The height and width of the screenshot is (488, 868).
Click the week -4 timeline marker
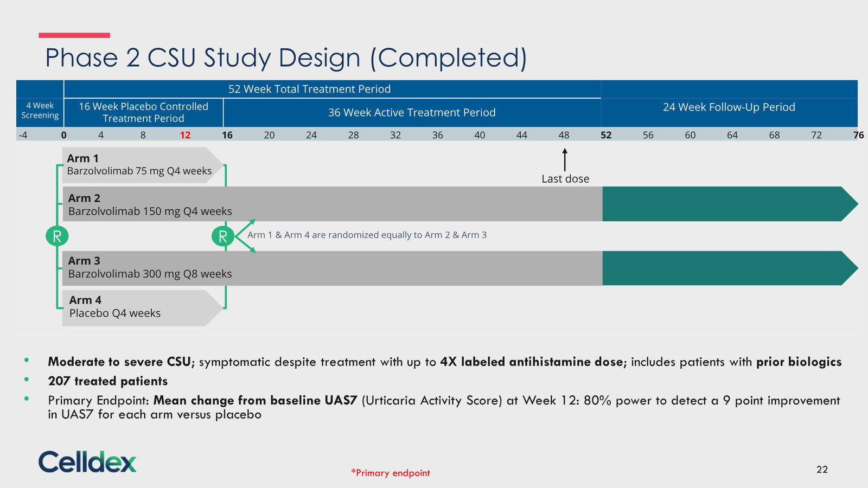[x=23, y=135]
